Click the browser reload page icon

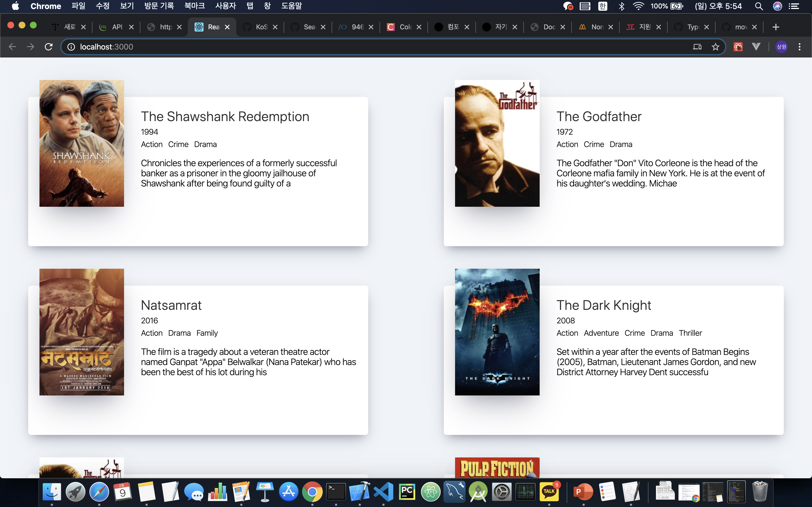click(x=49, y=46)
